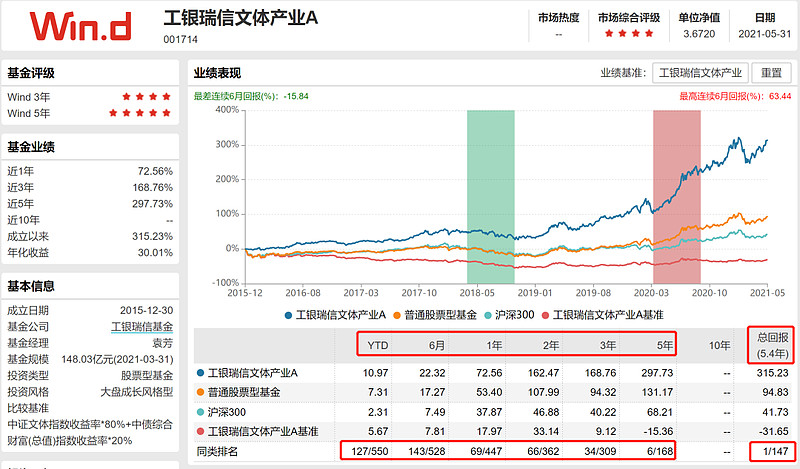Click 沪深300 5年 return cell 68.21
Image resolution: width=800 pixels, height=469 pixels.
[x=659, y=412]
